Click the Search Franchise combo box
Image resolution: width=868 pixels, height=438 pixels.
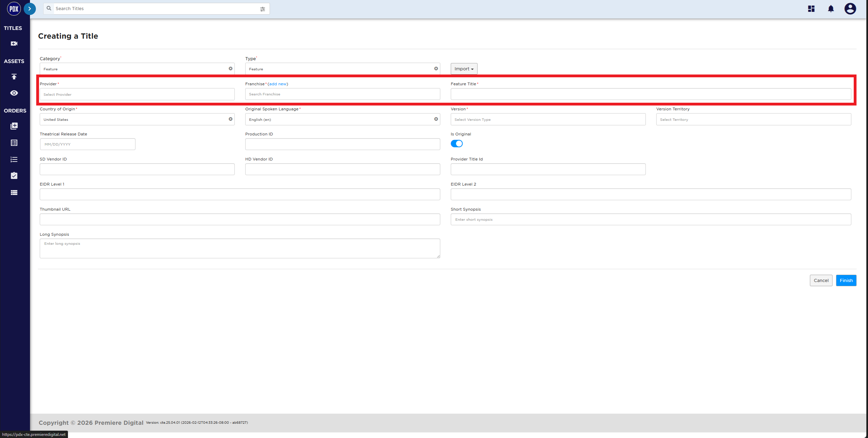[x=343, y=94]
